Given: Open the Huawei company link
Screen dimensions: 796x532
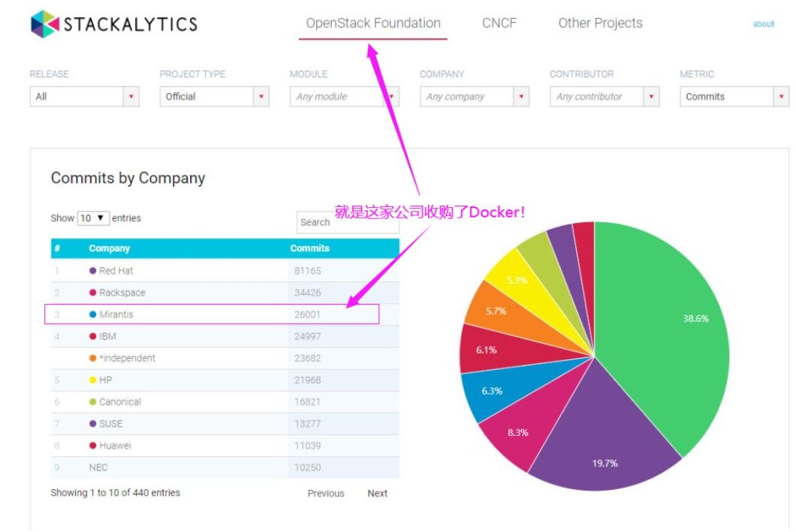Looking at the screenshot, I should (115, 445).
